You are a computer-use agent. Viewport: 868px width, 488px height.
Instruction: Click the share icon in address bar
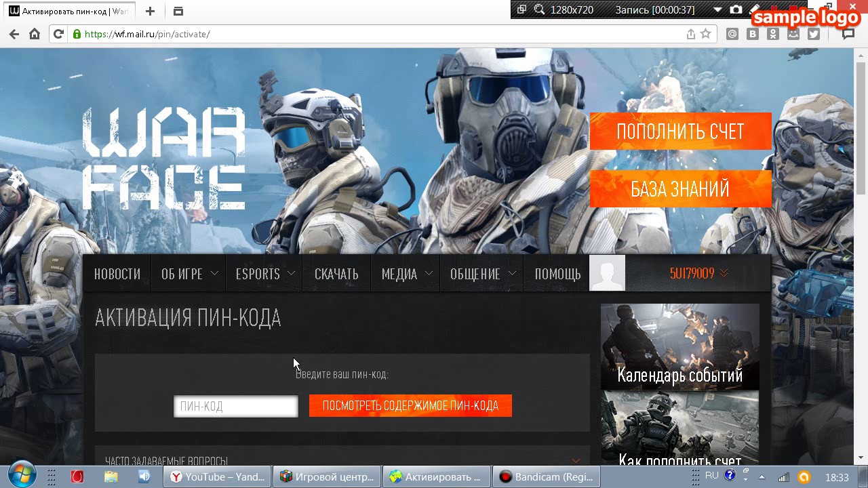pos(691,34)
